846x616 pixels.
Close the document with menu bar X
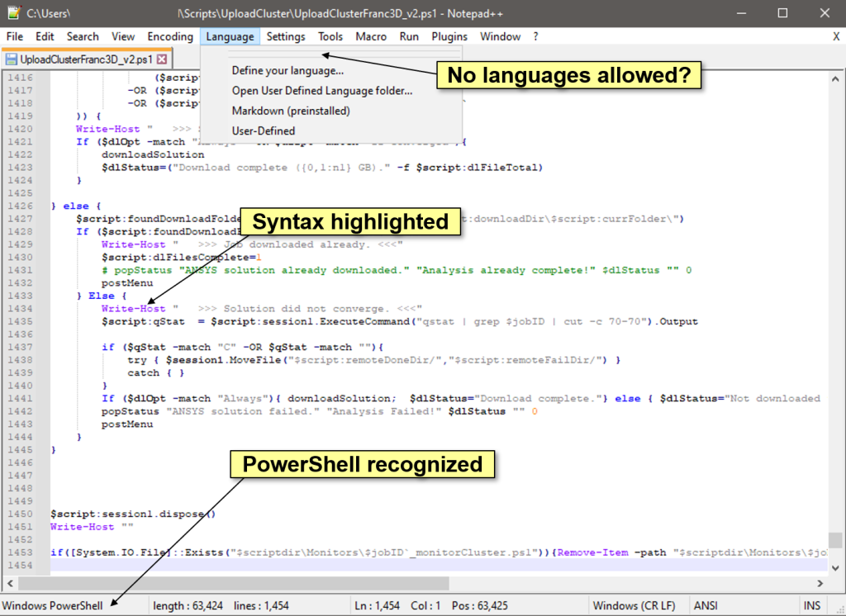836,36
